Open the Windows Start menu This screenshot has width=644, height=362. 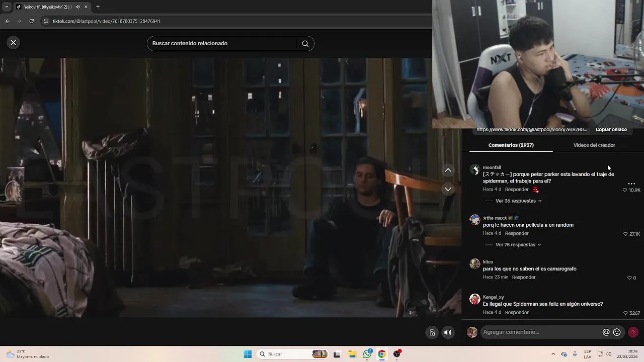tap(248, 354)
